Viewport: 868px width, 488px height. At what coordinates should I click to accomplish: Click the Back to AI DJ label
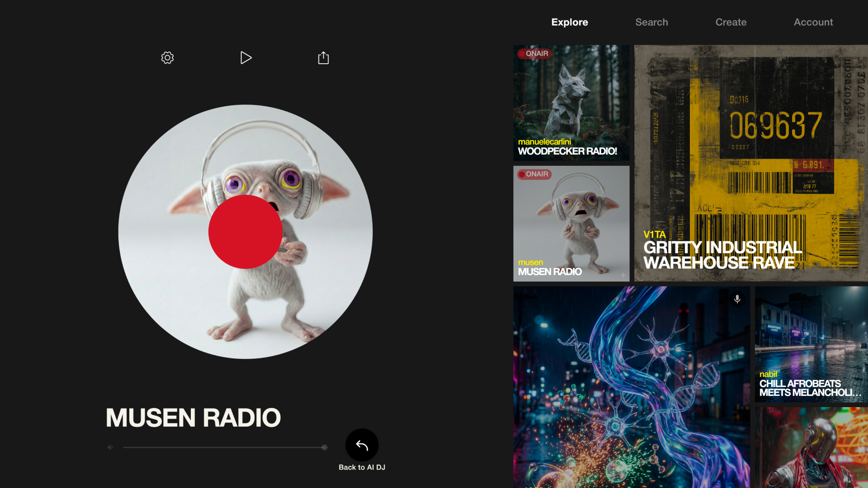[362, 467]
